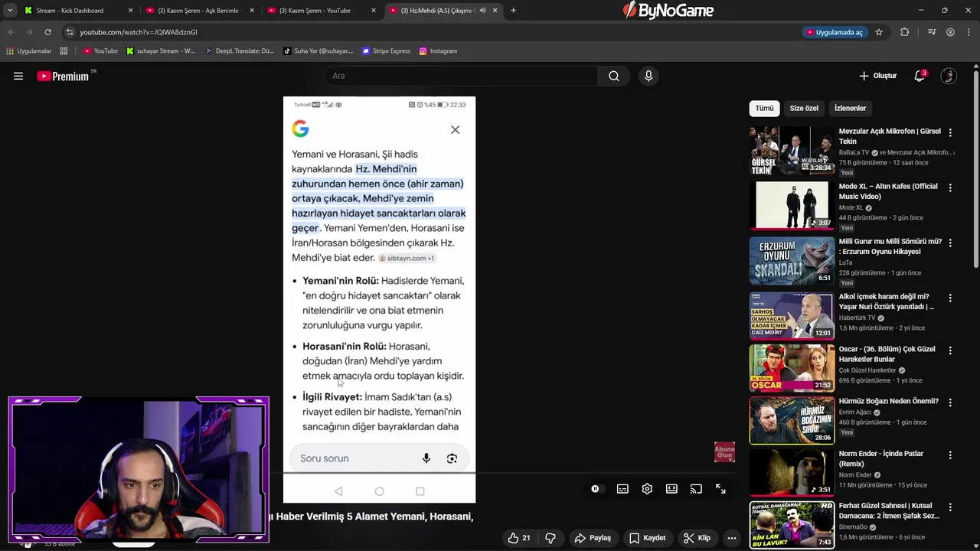This screenshot has width=980, height=551.
Task: Open options menu for Alkol içmek video
Action: (950, 298)
